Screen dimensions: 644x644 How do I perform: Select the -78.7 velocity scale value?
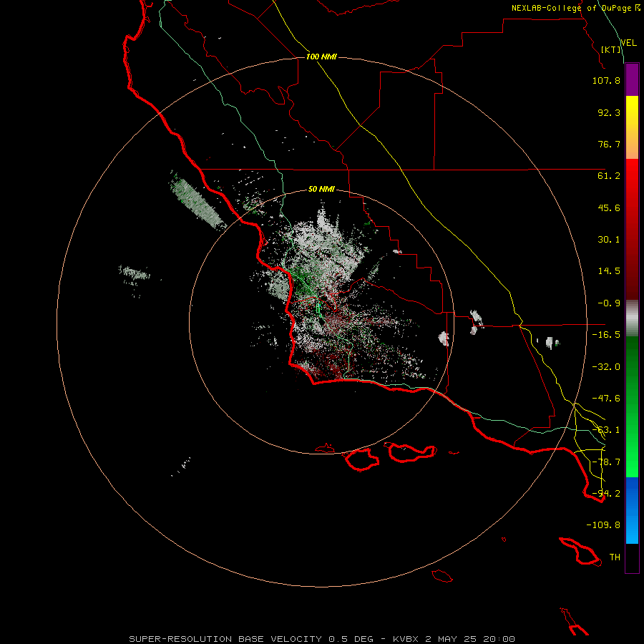(x=606, y=462)
